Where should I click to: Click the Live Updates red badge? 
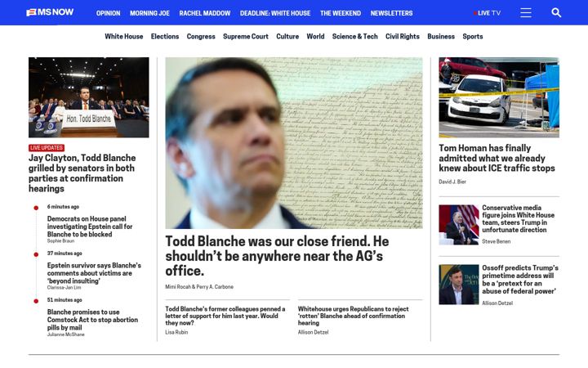47,148
